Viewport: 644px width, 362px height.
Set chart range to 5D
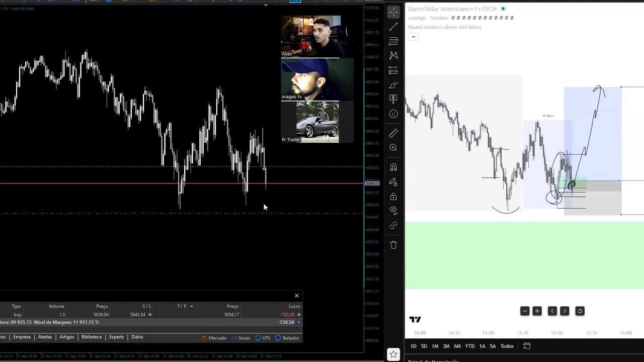pos(424,346)
